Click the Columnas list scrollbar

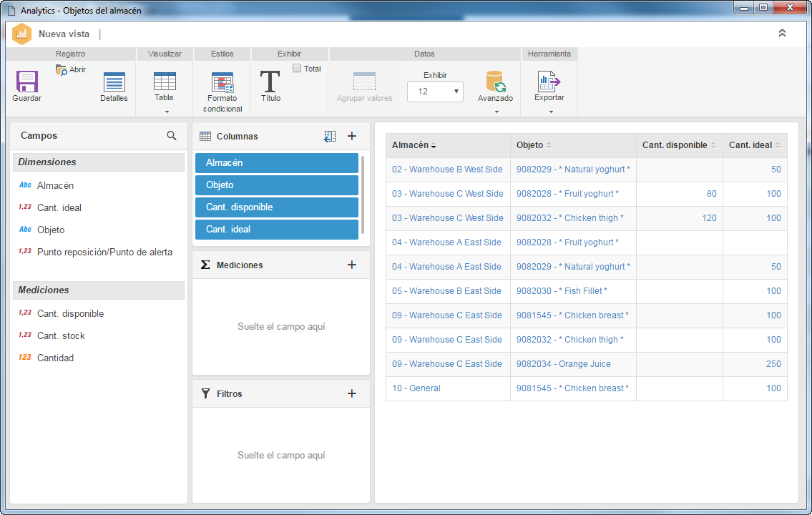363,195
